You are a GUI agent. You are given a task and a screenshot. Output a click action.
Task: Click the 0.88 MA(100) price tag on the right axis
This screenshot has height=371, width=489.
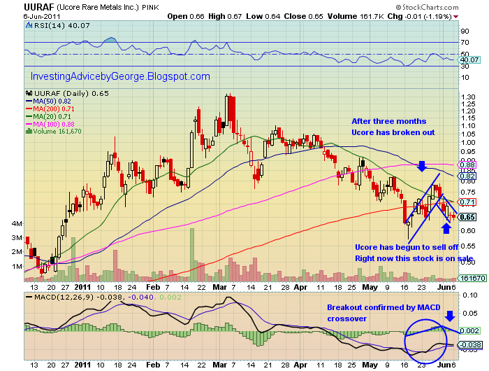467,165
